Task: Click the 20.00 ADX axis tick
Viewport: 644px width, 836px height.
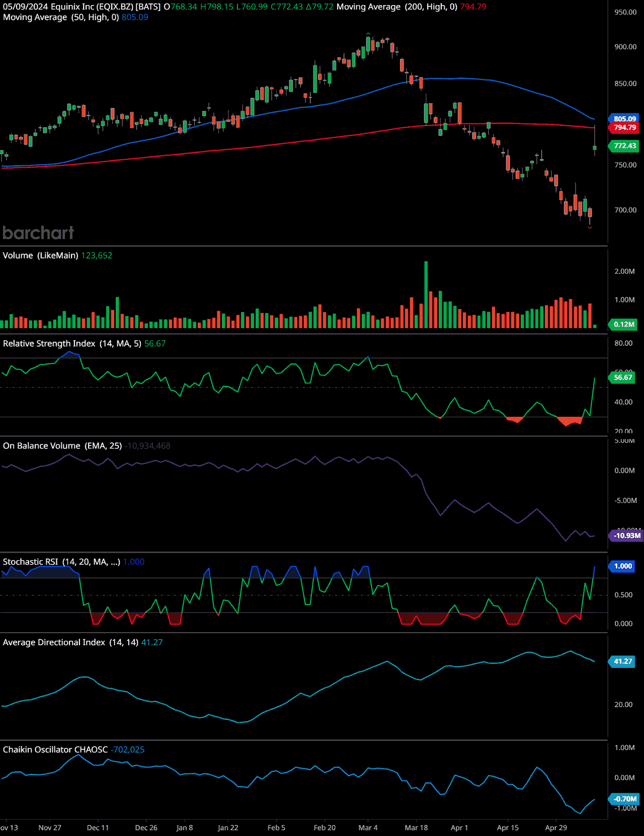Action: [623, 705]
